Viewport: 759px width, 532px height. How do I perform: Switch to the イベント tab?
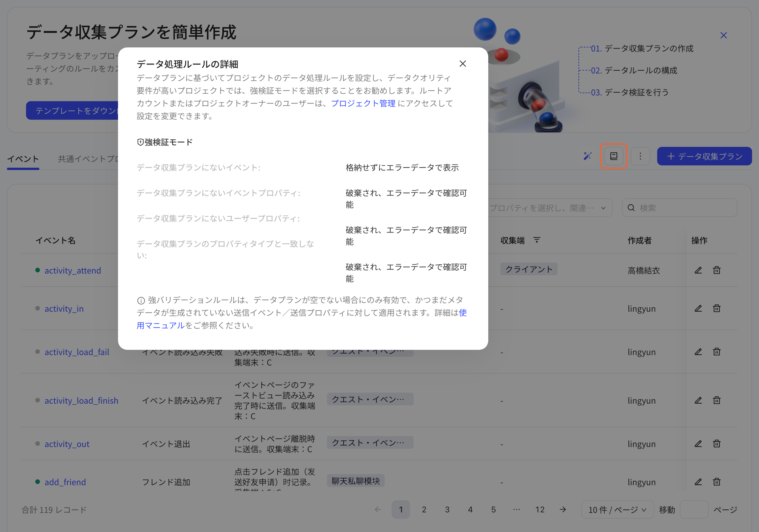(23, 159)
